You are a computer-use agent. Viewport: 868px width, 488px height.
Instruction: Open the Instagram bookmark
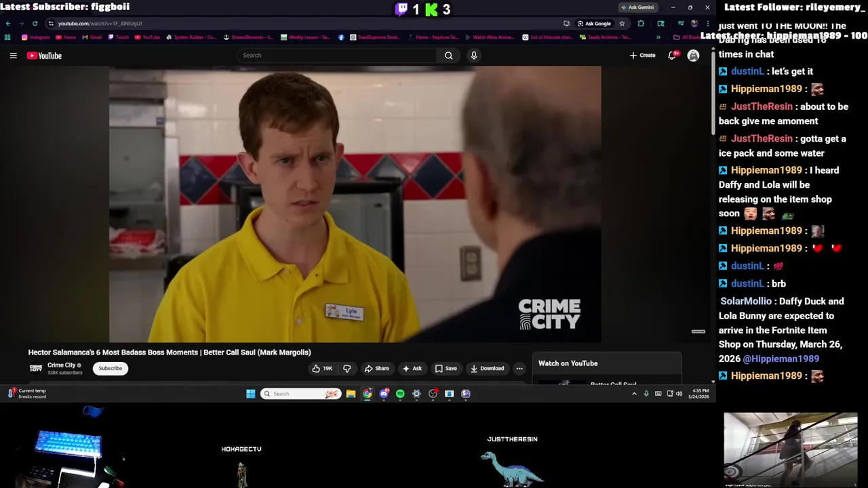[36, 37]
